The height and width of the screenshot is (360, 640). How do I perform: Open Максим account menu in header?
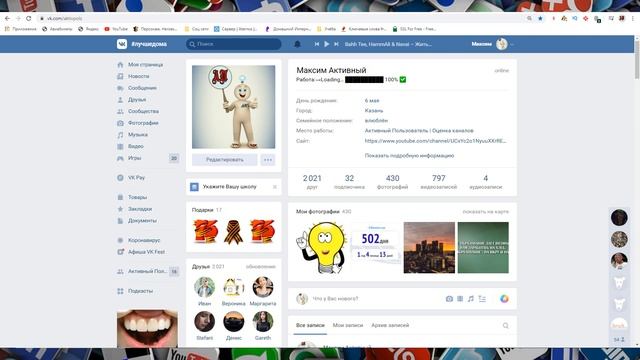pyautogui.click(x=492, y=44)
